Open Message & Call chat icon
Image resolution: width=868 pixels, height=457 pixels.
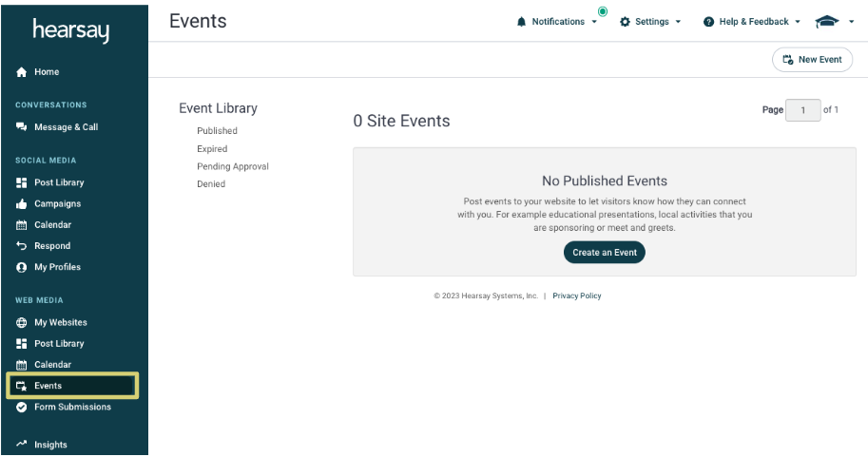click(21, 127)
